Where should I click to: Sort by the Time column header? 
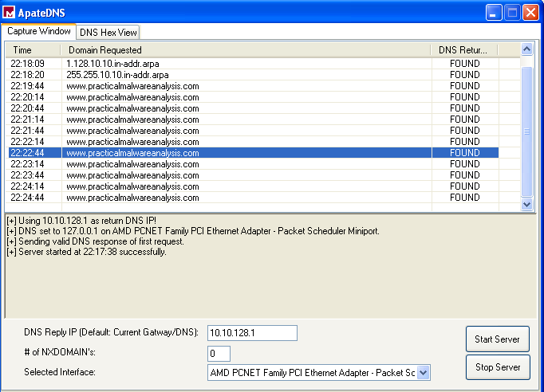[32, 50]
